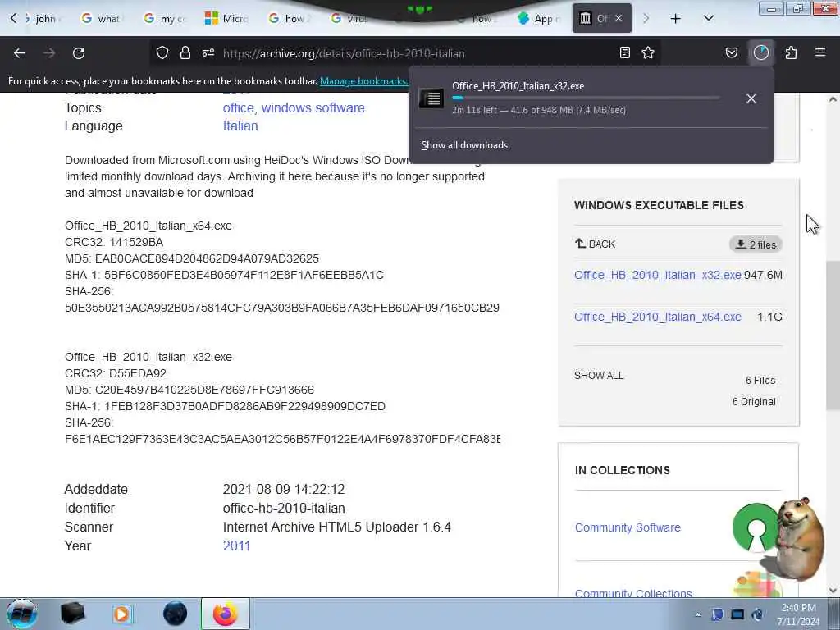Open the Italian language link
The image size is (840, 630).
240,126
